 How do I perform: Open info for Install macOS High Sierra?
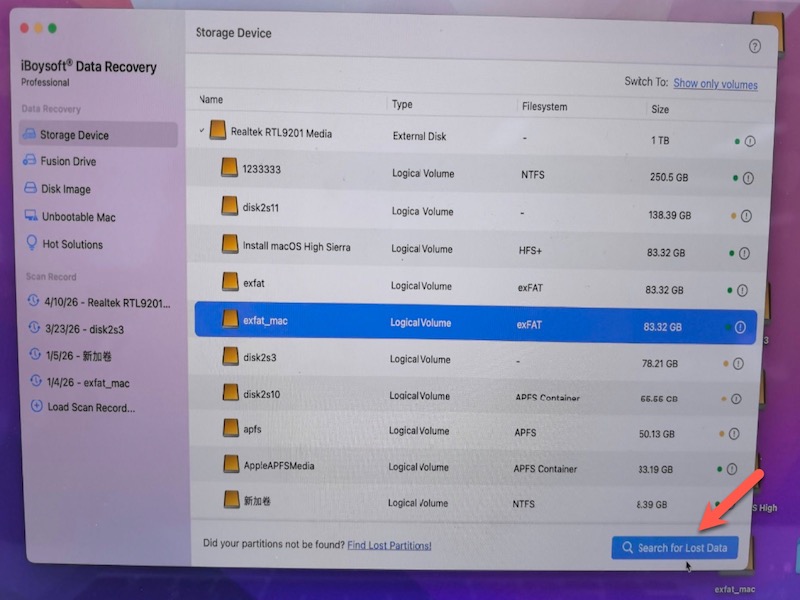pos(745,254)
